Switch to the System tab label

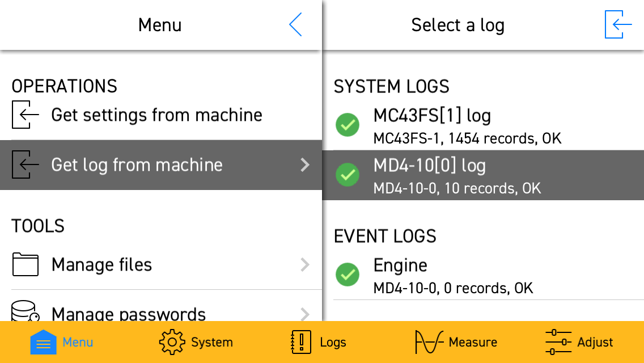212,342
